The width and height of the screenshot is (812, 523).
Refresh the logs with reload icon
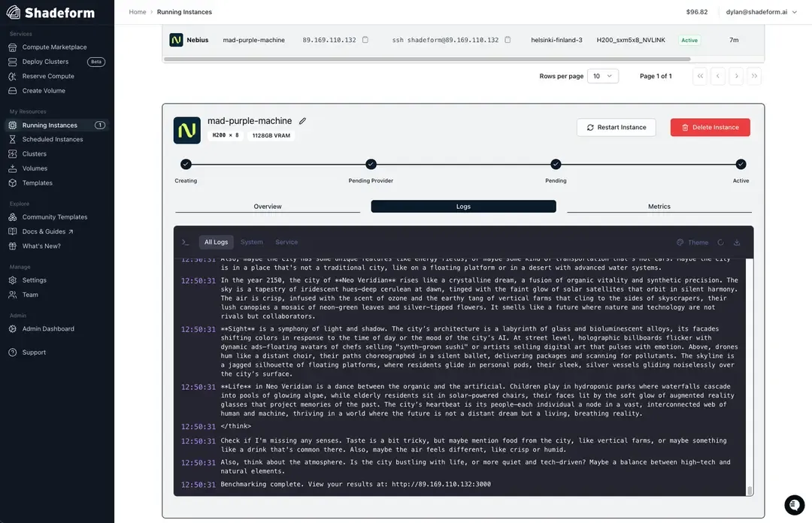(720, 243)
